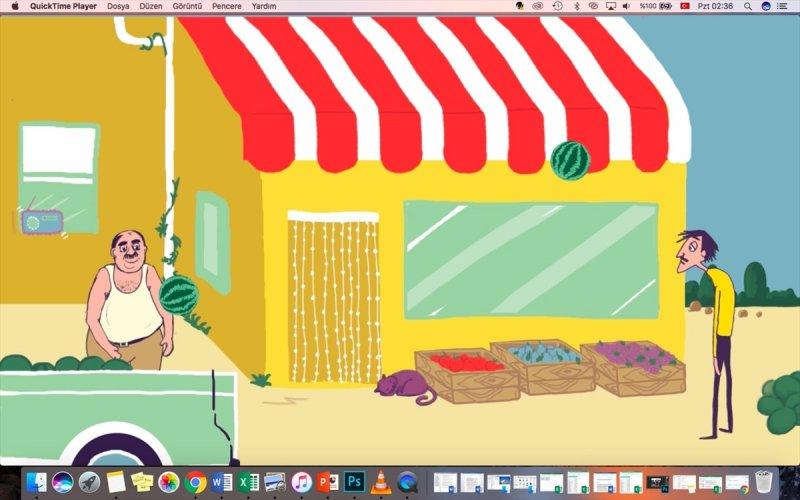Open Launchpad rocket icon in dock
800x500 pixels.
90,482
